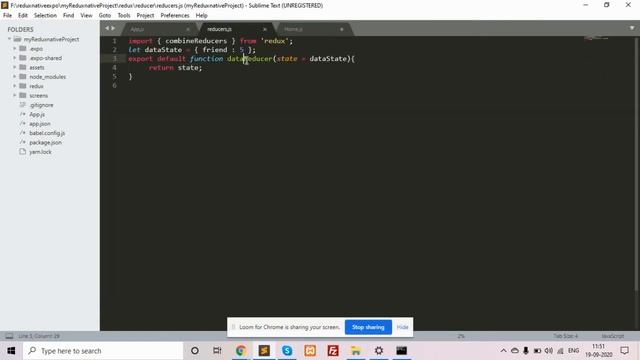The height and width of the screenshot is (360, 640).
Task: Change Tab Size setting in status bar
Action: coord(565,336)
